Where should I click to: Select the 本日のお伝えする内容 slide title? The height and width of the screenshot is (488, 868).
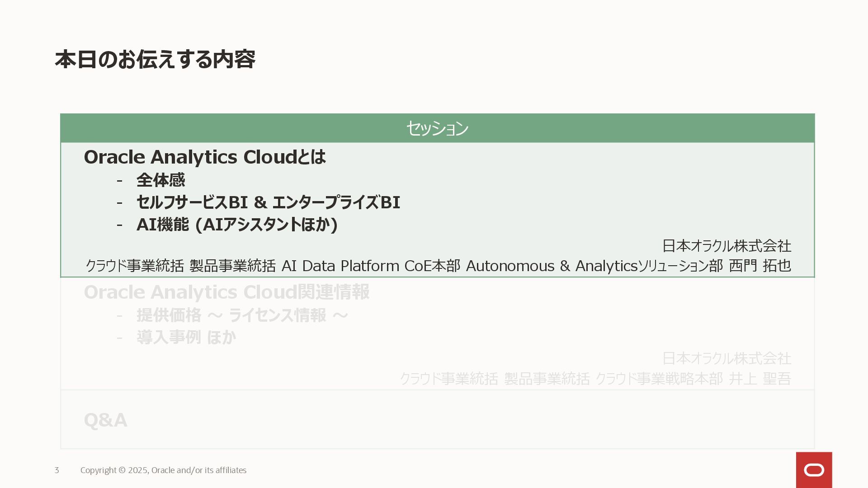[155, 60]
